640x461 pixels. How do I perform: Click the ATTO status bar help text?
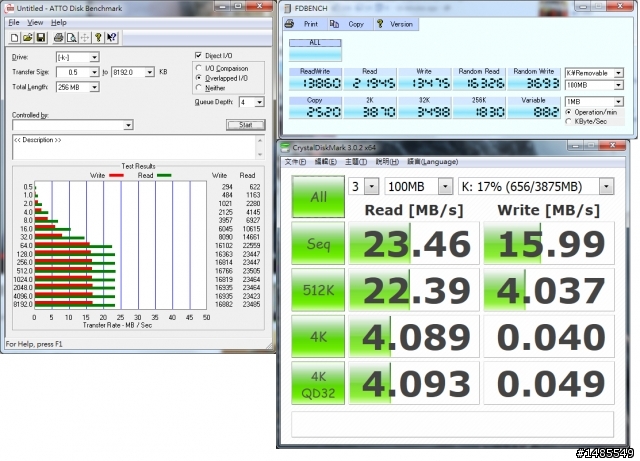tap(34, 344)
